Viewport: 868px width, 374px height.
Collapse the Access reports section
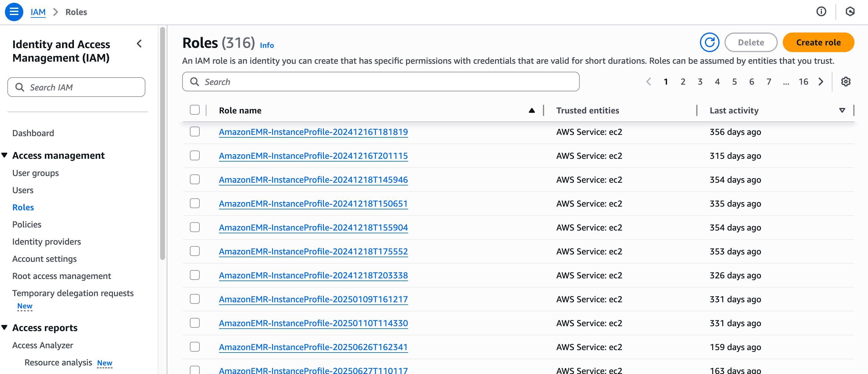pyautogui.click(x=5, y=327)
